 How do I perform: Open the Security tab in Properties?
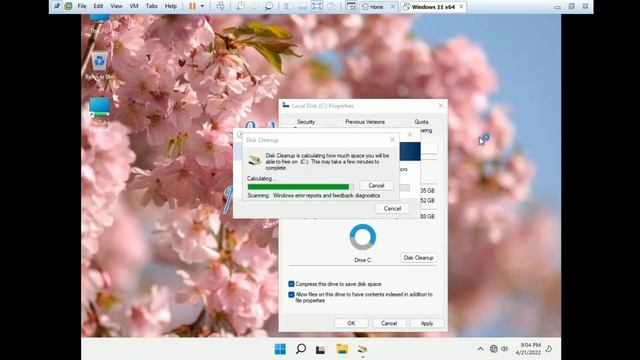(x=306, y=122)
